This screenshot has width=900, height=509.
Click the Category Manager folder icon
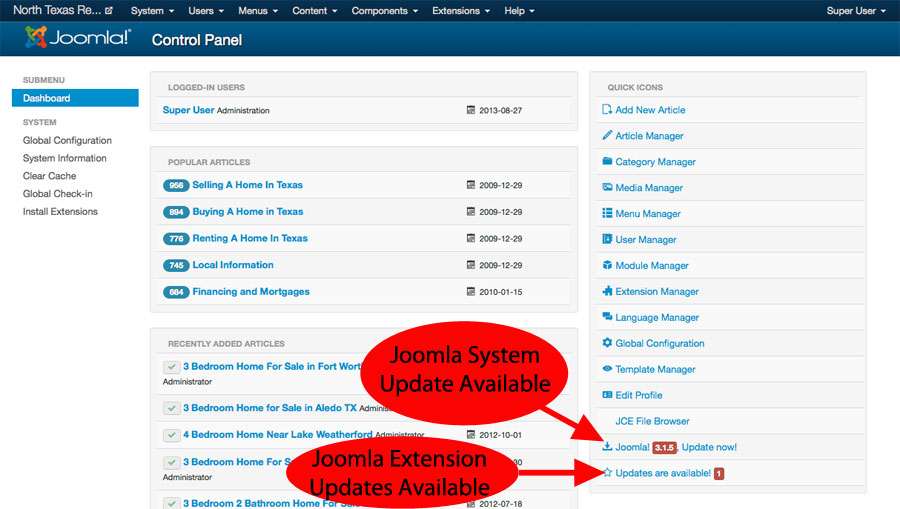click(x=607, y=161)
